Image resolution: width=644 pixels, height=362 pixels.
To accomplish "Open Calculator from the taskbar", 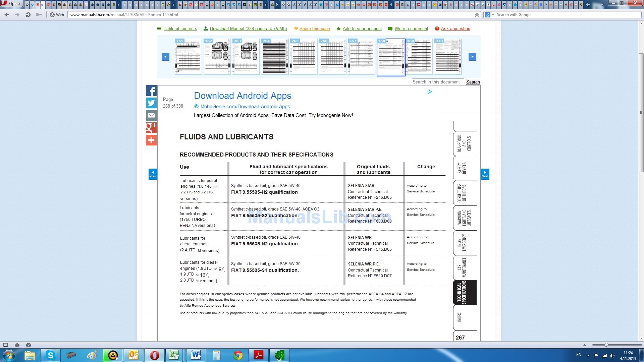I will [x=217, y=355].
